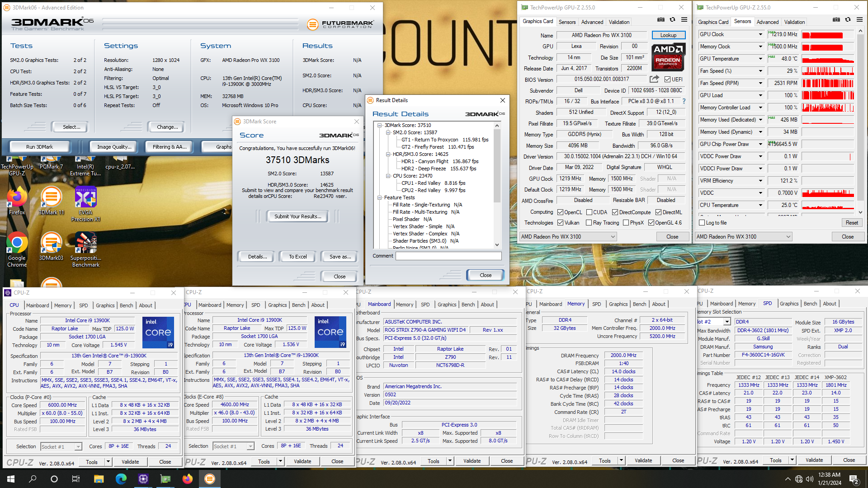Switch to Graphics tab in CPU-Z SPD window

click(789, 304)
